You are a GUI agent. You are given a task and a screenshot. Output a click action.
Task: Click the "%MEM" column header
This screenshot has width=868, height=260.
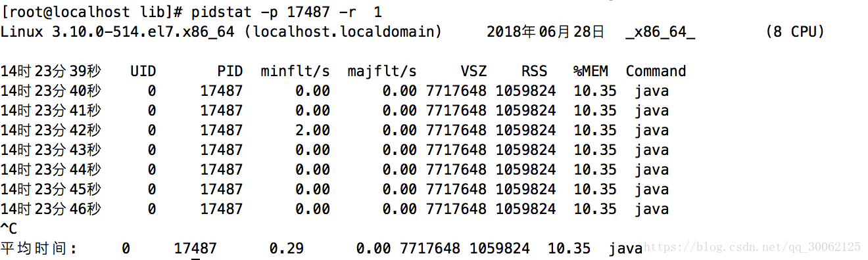(x=591, y=71)
